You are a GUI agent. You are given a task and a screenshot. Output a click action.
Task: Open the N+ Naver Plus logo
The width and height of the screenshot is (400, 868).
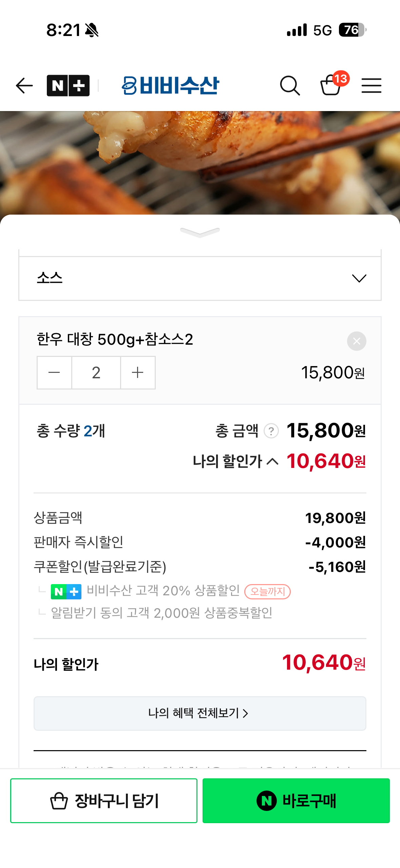pyautogui.click(x=68, y=86)
